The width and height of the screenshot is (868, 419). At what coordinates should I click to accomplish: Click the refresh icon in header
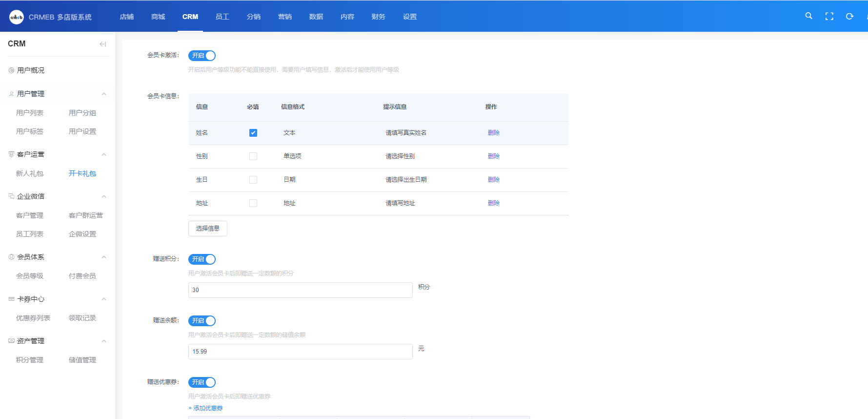(849, 16)
